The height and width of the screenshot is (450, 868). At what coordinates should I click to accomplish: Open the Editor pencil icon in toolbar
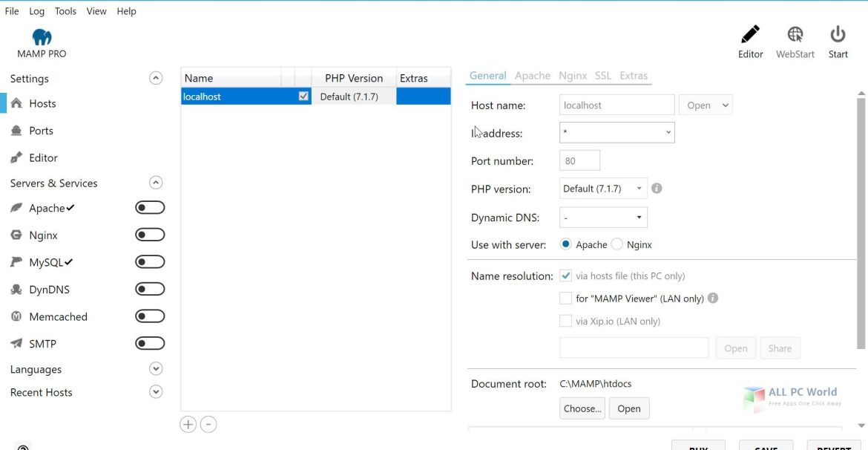click(750, 34)
